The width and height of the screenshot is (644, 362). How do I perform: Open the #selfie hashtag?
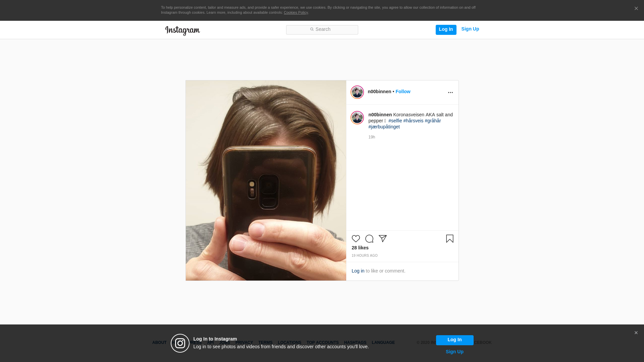[395, 121]
